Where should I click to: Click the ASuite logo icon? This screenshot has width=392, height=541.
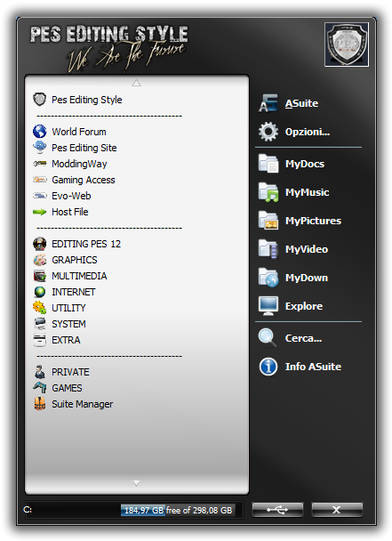(268, 103)
